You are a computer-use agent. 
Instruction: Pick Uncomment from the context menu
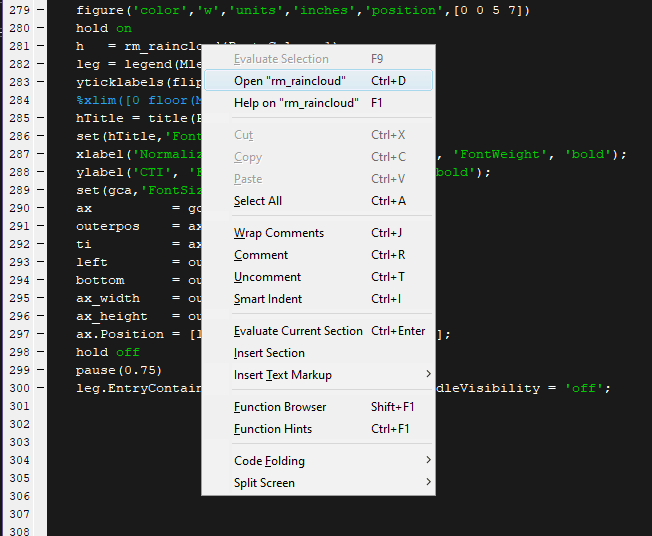coord(267,277)
